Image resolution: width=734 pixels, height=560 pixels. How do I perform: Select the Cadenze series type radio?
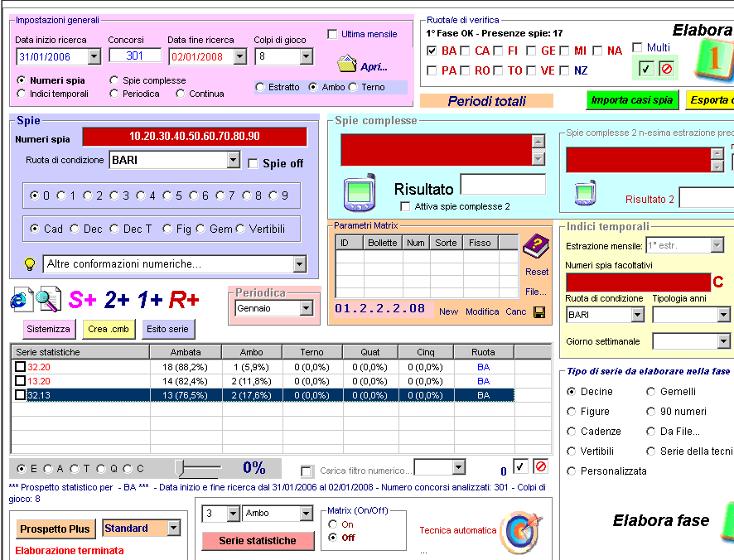tap(571, 432)
